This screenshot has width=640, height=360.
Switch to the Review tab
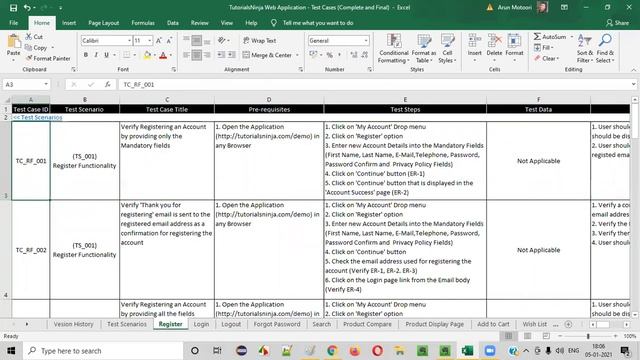coord(200,23)
